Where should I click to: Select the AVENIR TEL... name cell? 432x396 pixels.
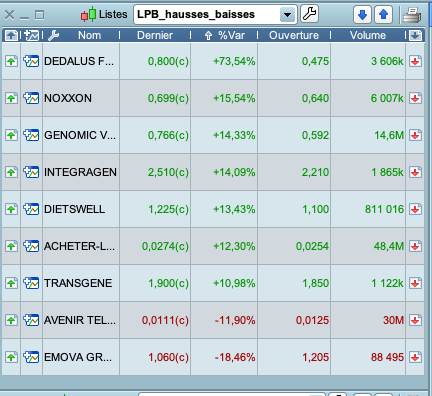pos(80,320)
